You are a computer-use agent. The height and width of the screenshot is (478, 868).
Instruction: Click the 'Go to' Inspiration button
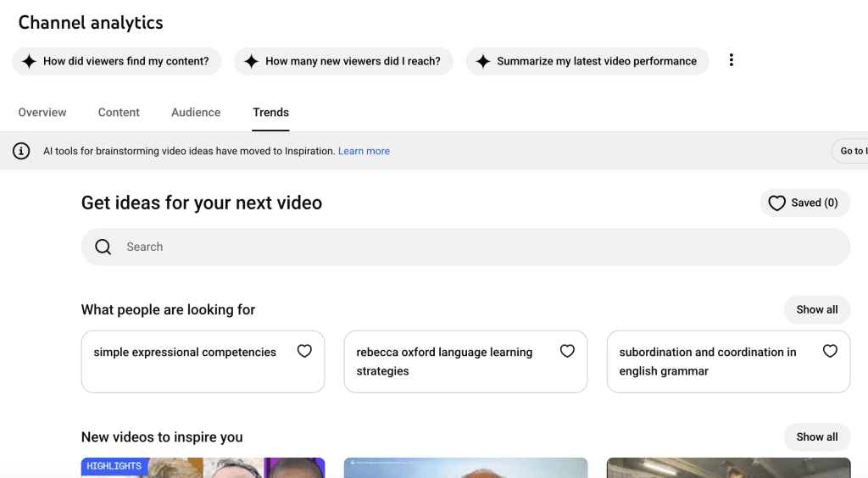coord(850,151)
